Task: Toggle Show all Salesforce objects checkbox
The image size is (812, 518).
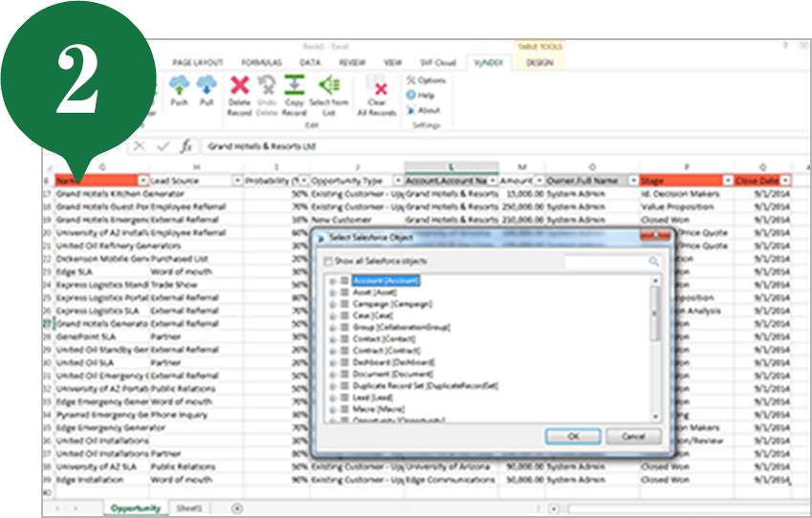Action: pyautogui.click(x=327, y=262)
